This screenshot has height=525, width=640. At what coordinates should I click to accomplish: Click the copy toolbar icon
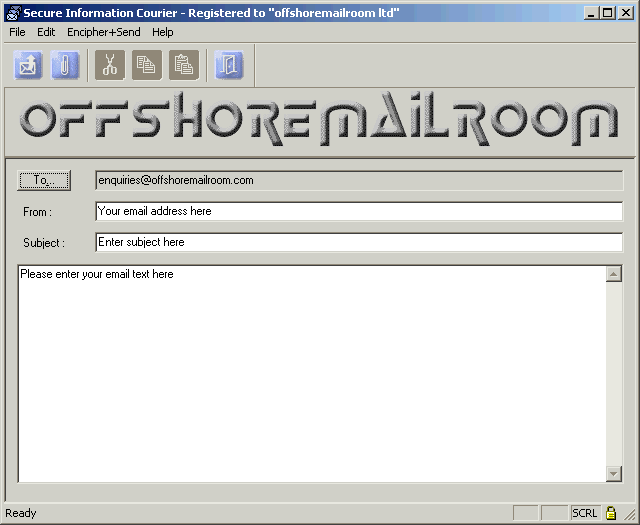[x=147, y=65]
